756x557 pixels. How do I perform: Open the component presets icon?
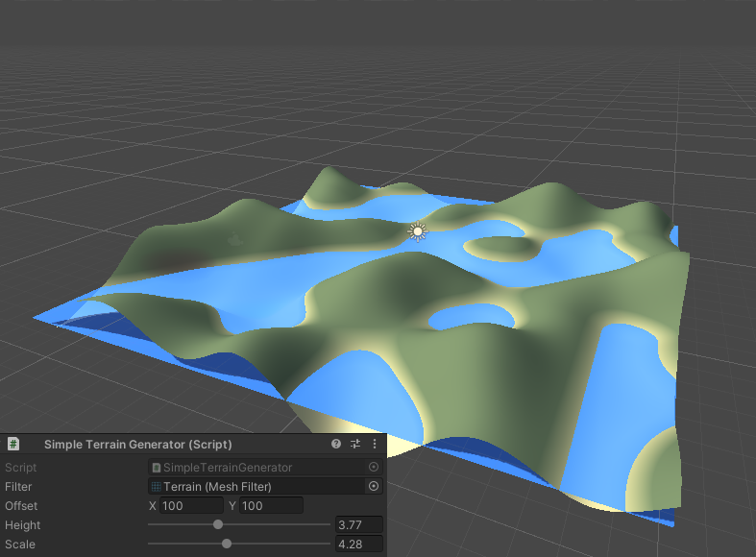(355, 444)
